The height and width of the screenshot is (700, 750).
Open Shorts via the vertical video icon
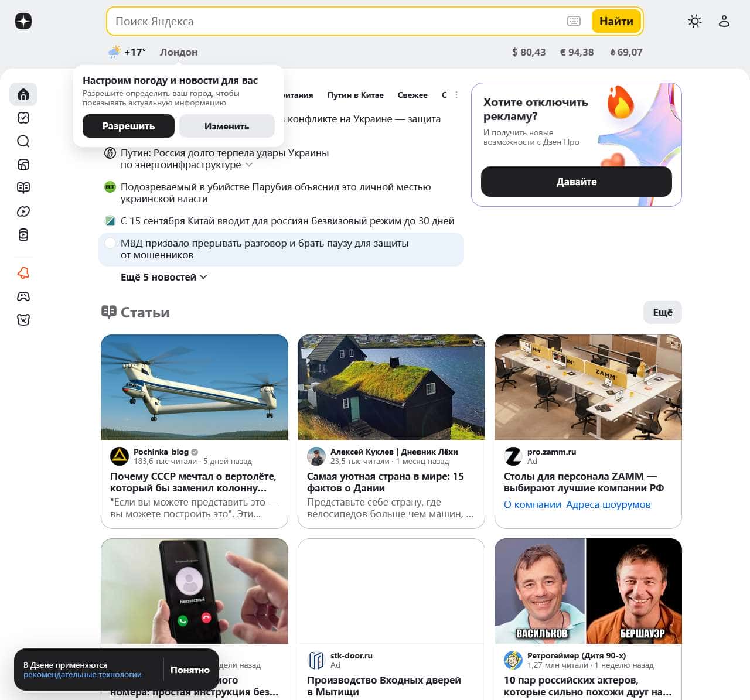(x=23, y=235)
